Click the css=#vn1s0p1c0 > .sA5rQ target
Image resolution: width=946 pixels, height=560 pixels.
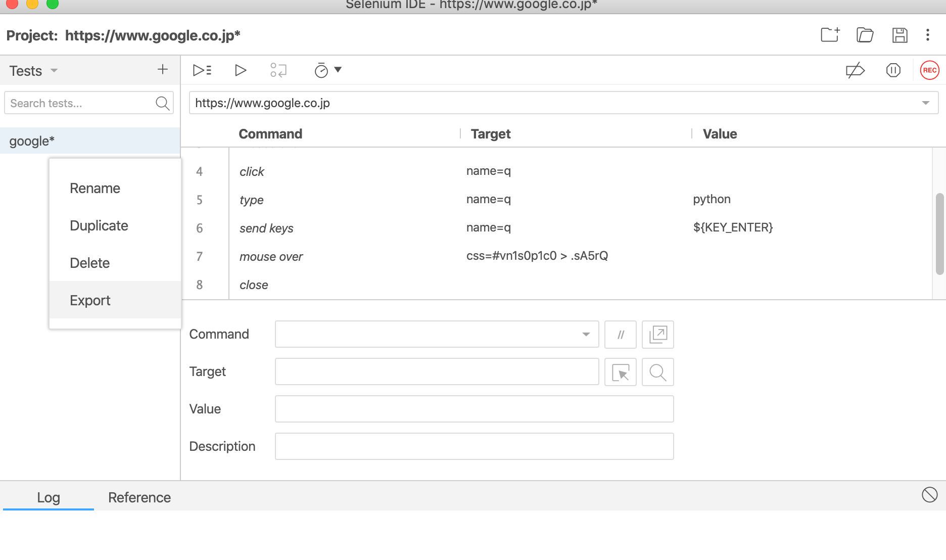(x=537, y=256)
